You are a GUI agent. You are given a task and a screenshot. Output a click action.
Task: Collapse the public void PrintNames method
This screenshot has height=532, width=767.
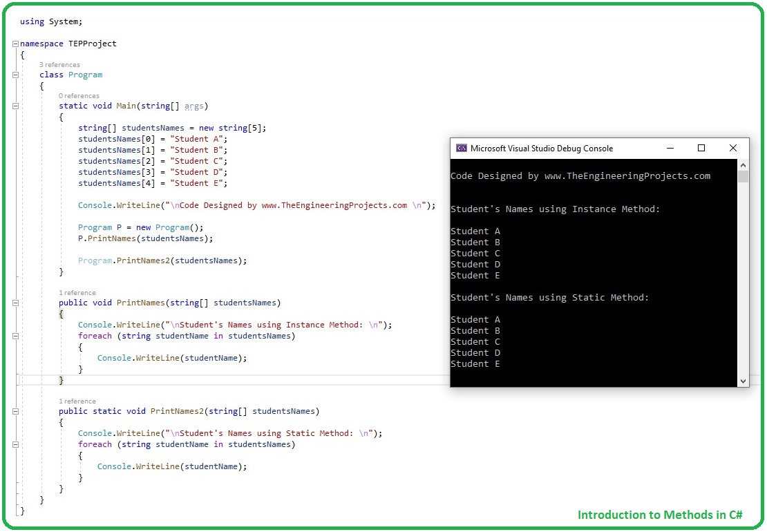15,303
